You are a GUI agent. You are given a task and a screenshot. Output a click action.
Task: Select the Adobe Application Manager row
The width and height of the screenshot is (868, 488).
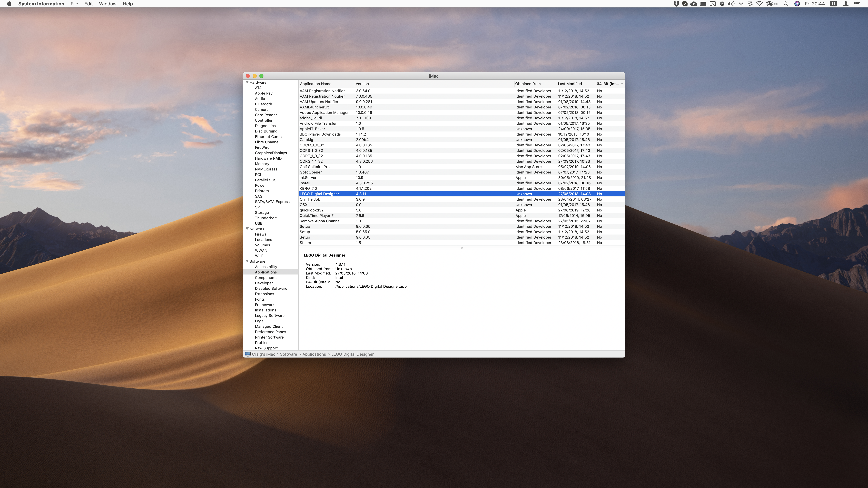point(462,113)
